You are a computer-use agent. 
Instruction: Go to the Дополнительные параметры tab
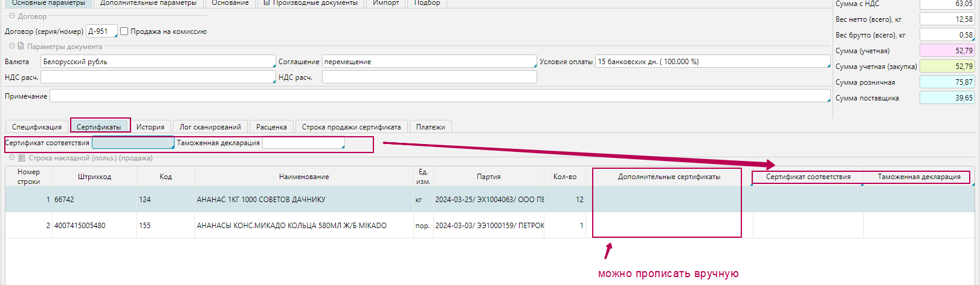tap(148, 3)
